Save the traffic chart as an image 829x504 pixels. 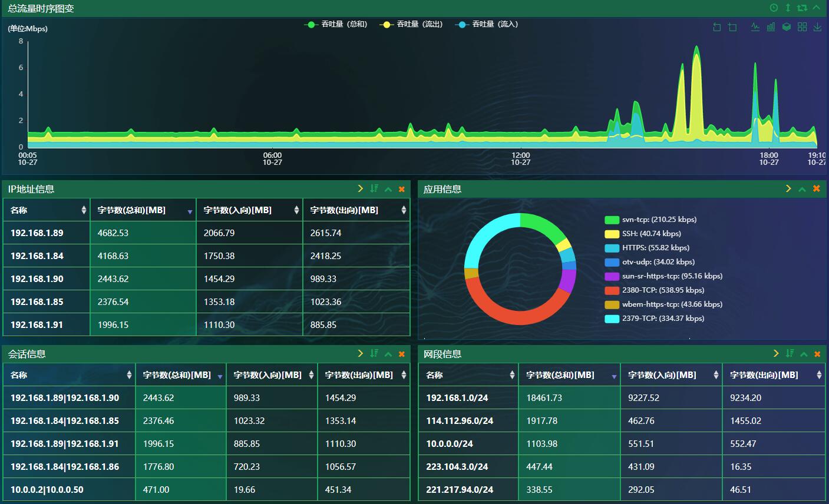pyautogui.click(x=817, y=27)
